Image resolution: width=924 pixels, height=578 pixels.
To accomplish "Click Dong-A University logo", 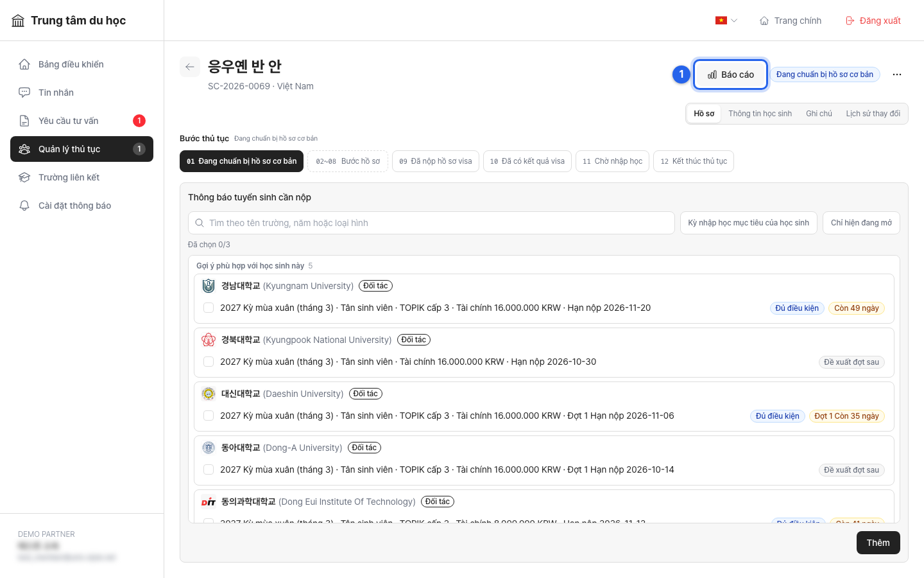I will 209,448.
